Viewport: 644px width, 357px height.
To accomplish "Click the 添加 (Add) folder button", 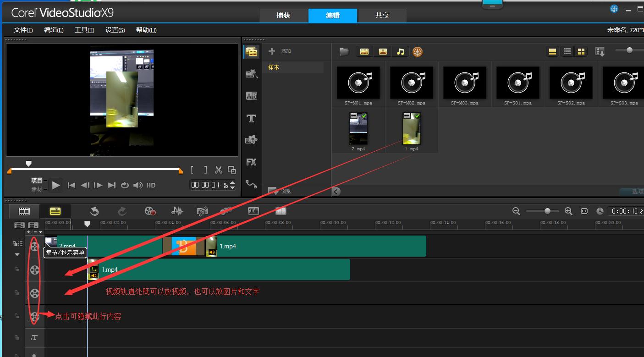I will (280, 51).
